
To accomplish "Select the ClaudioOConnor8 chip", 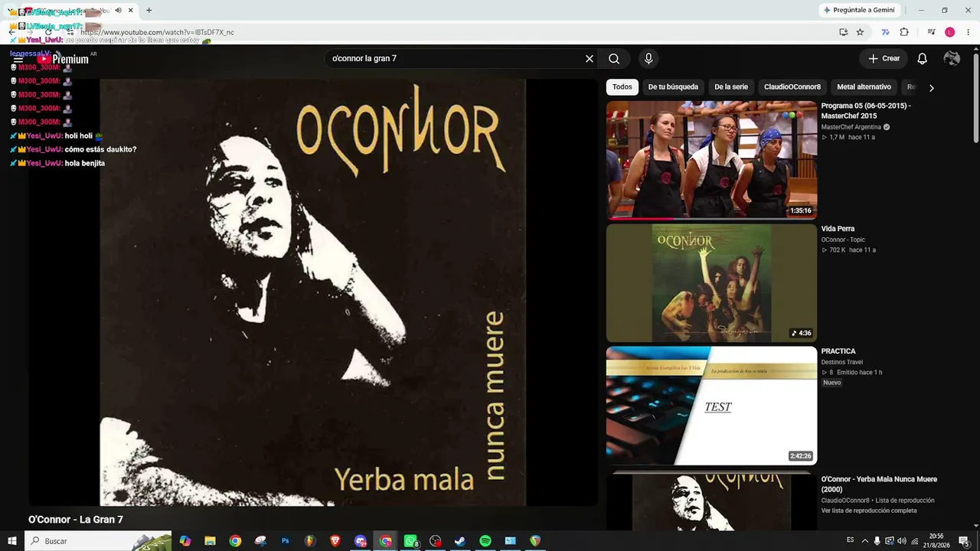I will (792, 87).
